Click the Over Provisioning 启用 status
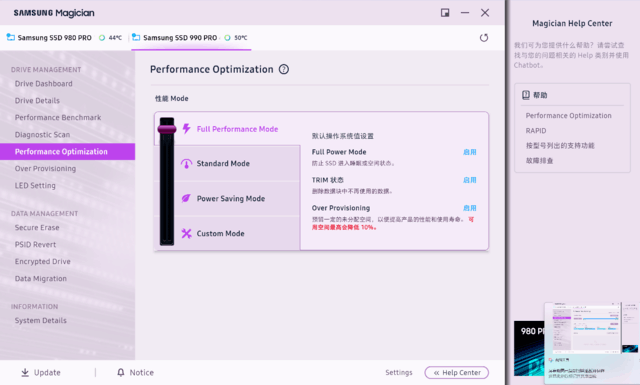The width and height of the screenshot is (640, 385). click(x=470, y=208)
